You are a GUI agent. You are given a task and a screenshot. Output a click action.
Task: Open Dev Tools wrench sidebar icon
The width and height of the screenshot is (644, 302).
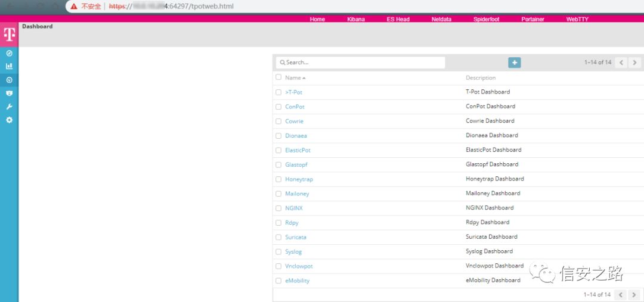[x=9, y=107]
